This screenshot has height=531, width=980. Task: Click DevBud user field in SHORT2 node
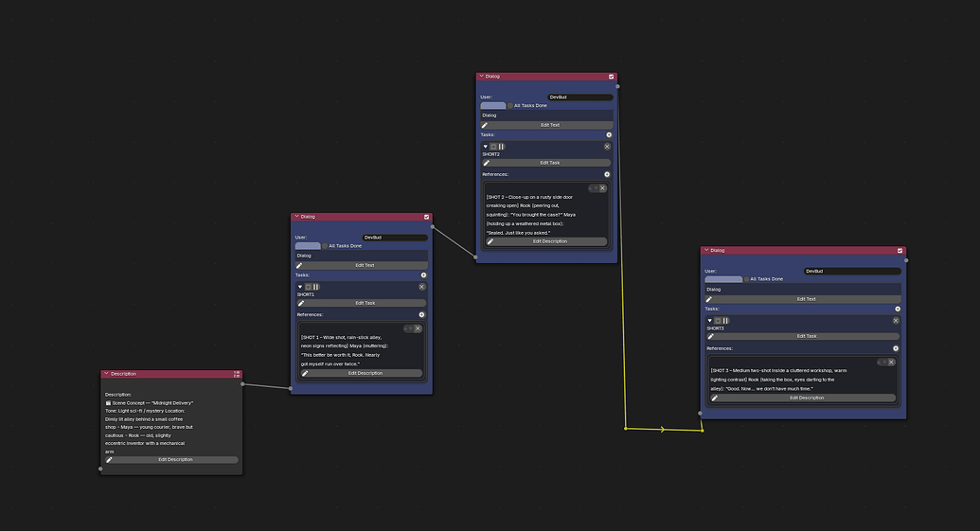point(580,97)
